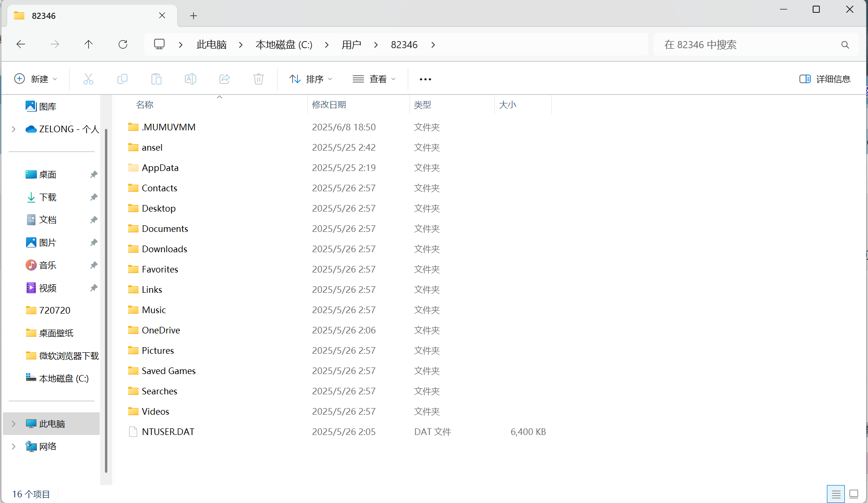Open the 排序 sort dropdown

click(x=311, y=79)
